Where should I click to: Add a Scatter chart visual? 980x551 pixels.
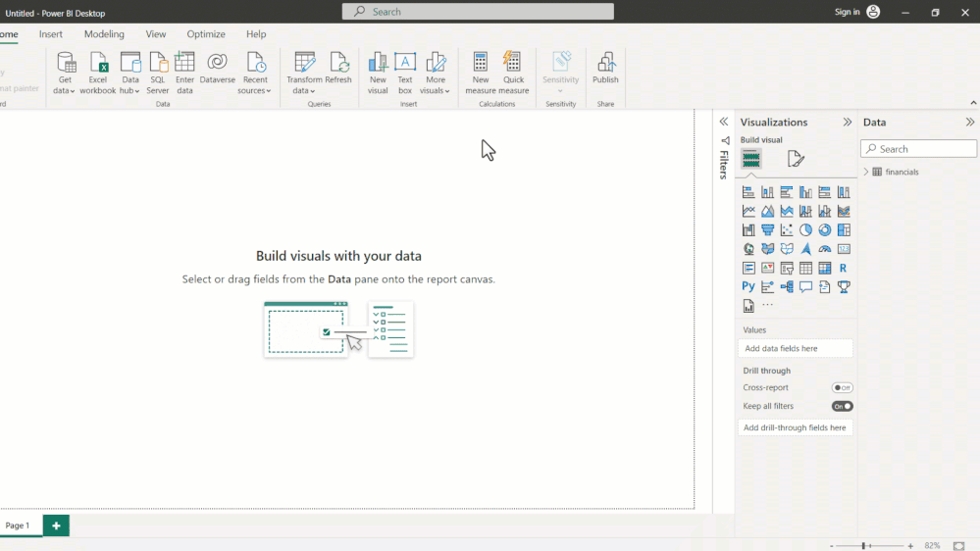click(787, 229)
